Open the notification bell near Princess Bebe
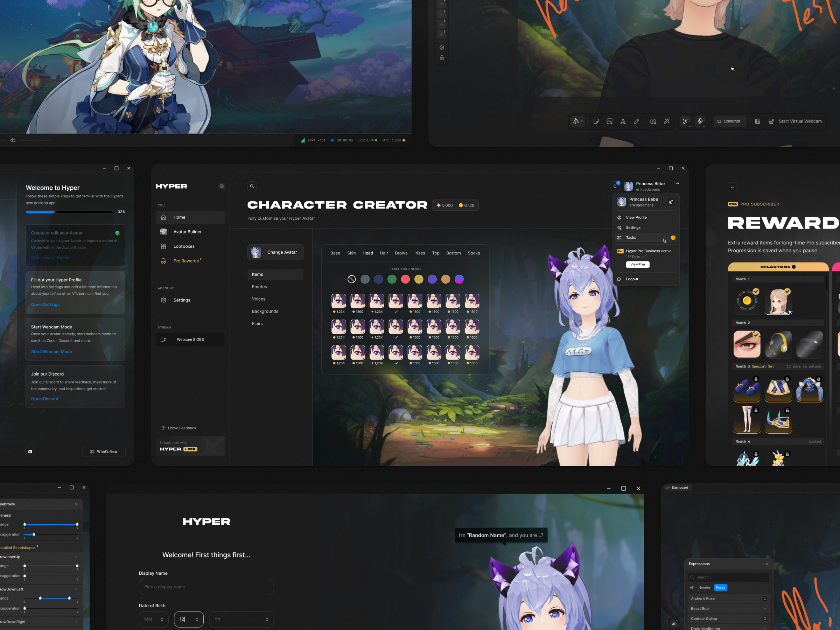The width and height of the screenshot is (840, 630). point(615,187)
